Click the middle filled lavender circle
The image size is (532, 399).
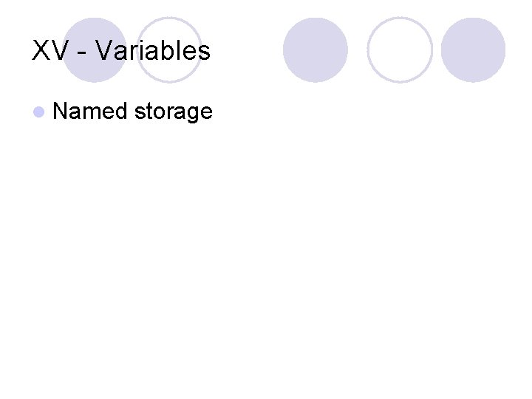tap(316, 50)
